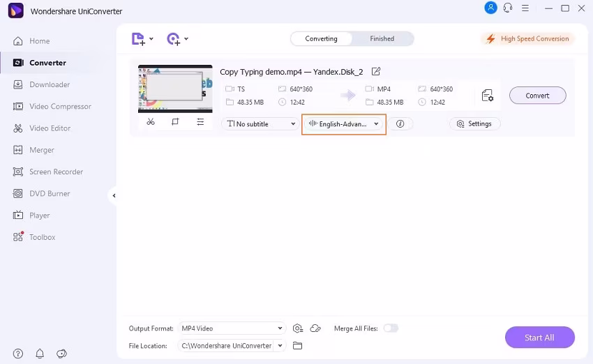
Task: Enable High Speed Conversion
Action: (528, 38)
